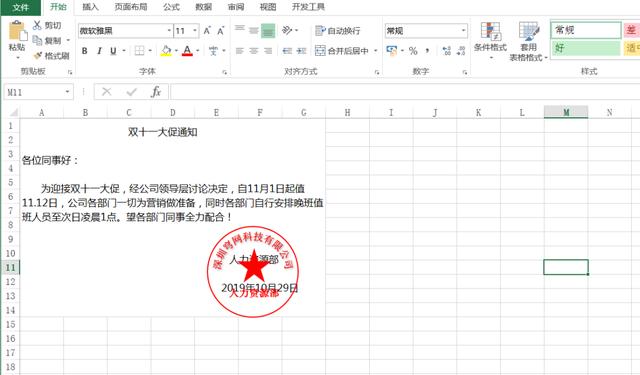Increase indent of cell content
This screenshot has width=640, height=375.
click(x=302, y=51)
